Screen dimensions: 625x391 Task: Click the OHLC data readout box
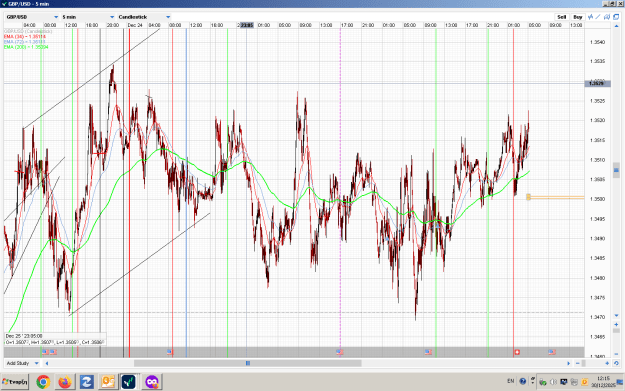point(55,339)
